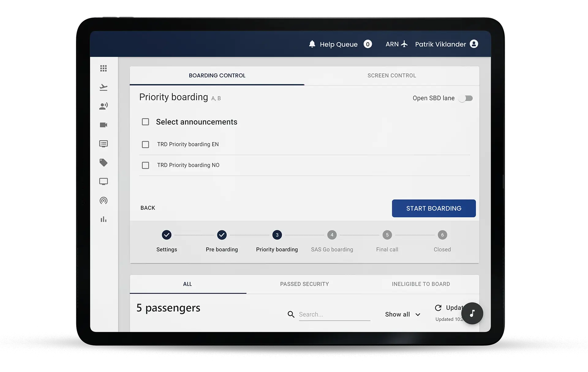
Task: Click the Help Queue bell icon
Action: [312, 44]
